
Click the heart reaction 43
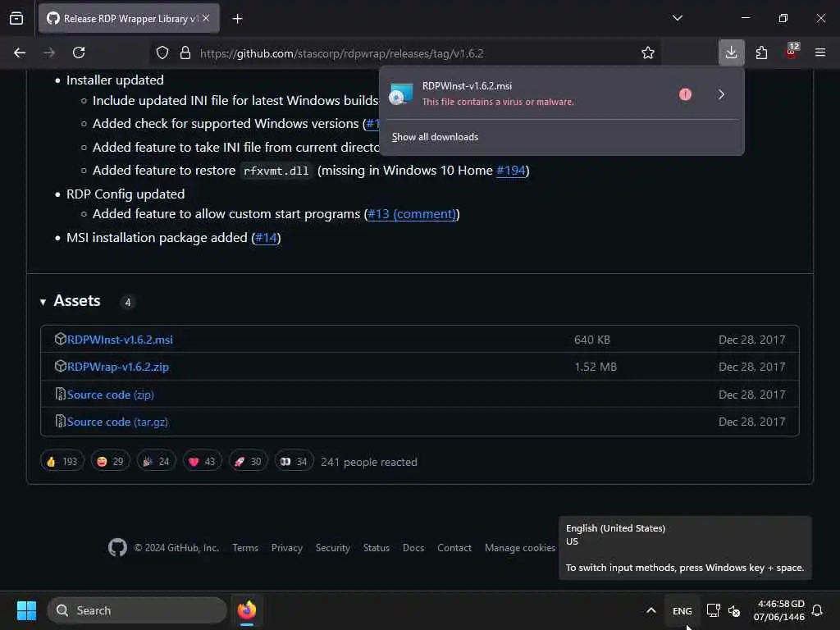point(202,462)
